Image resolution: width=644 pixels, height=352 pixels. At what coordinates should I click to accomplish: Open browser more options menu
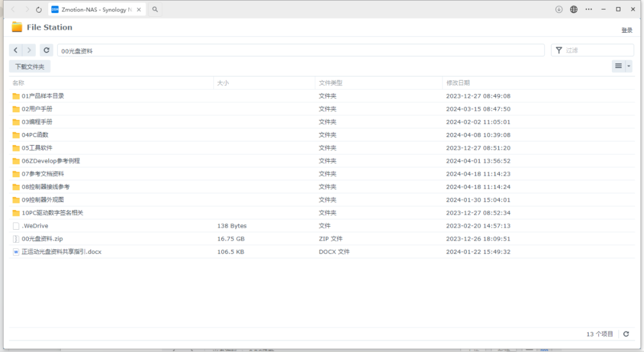click(x=589, y=10)
